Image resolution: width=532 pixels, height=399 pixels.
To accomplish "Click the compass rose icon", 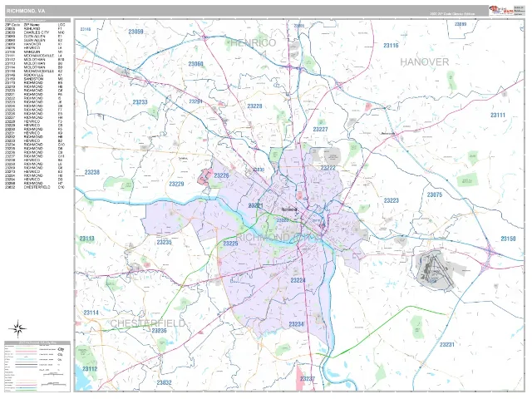I will click(17, 328).
